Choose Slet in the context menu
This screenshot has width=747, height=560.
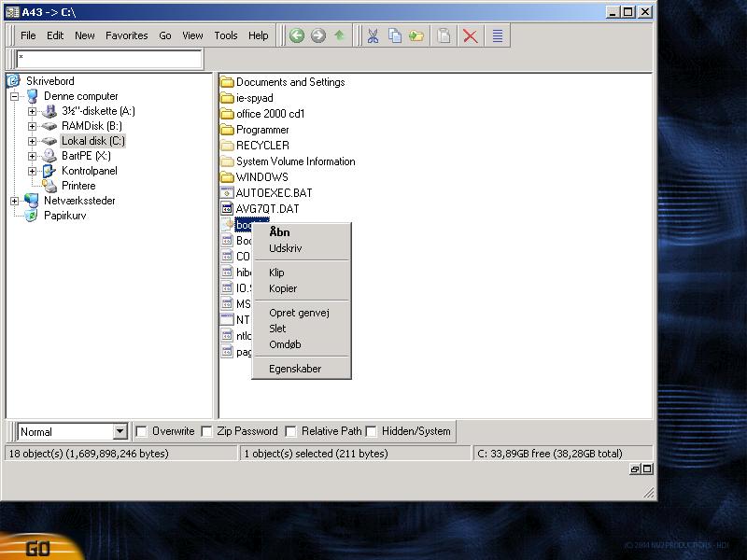[301, 329]
